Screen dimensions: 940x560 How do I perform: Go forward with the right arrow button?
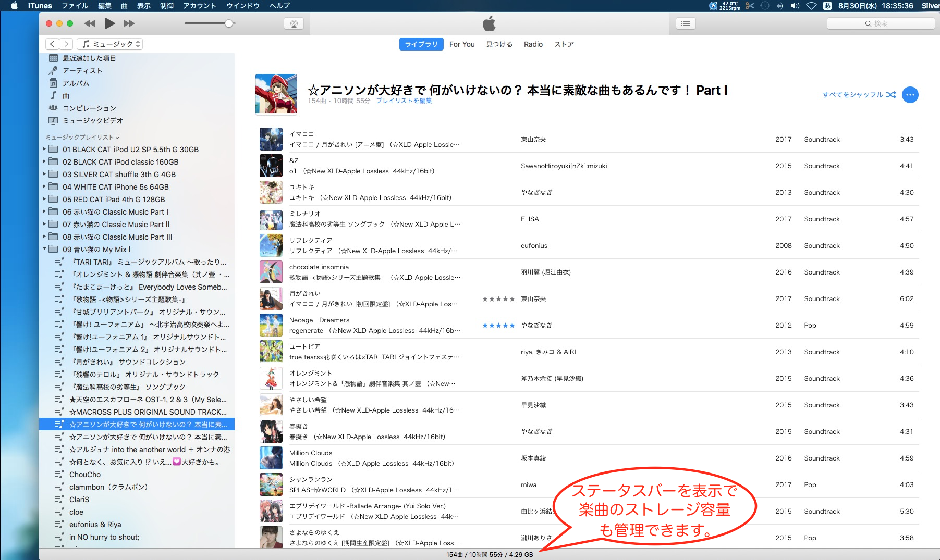(66, 44)
